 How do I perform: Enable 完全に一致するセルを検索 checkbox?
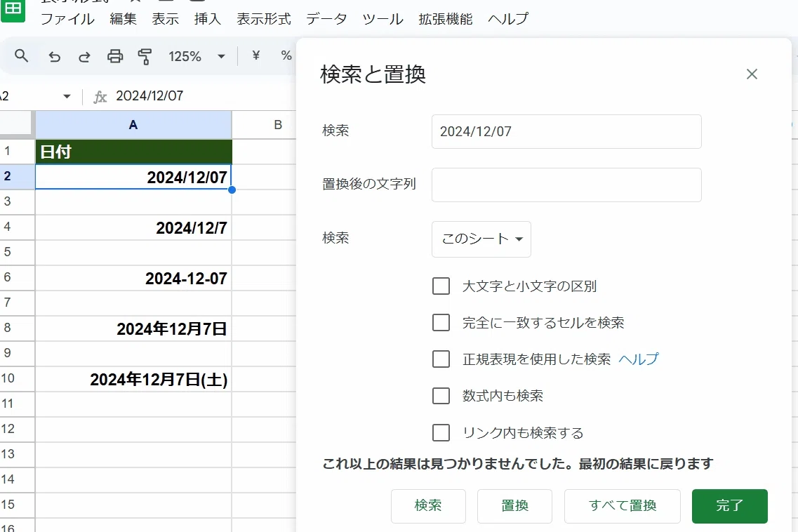(x=441, y=323)
